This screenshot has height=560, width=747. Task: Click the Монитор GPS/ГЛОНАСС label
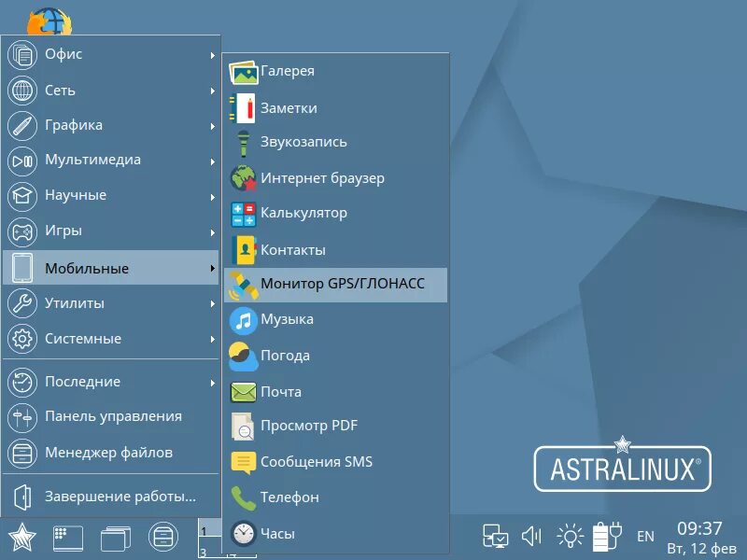point(343,284)
